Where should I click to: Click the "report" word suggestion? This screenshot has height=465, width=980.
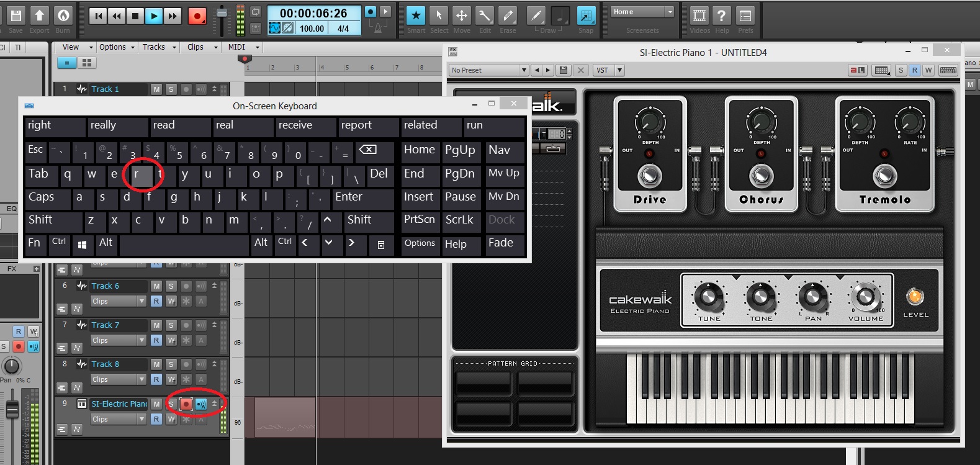tap(369, 126)
